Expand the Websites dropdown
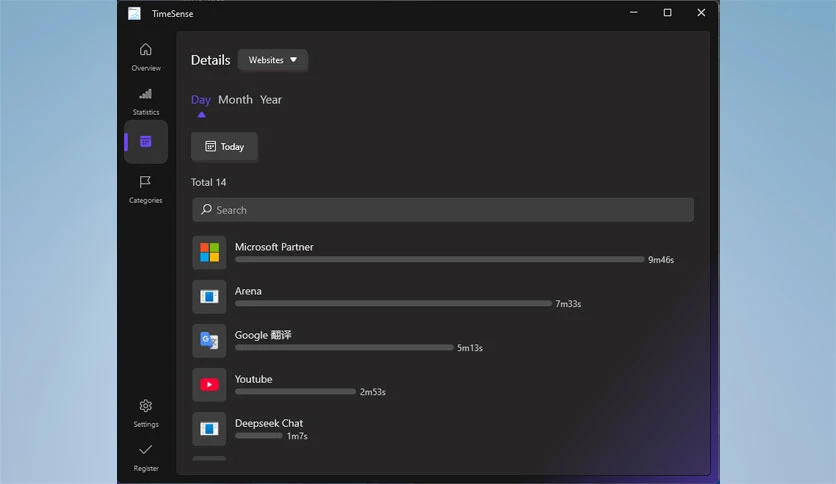This screenshot has width=836, height=484. click(272, 60)
